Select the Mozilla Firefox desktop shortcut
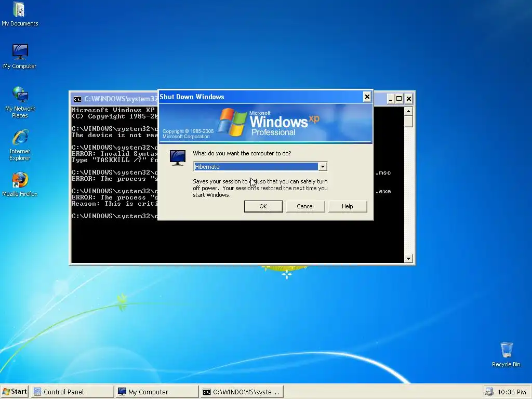The width and height of the screenshot is (532, 399). 20,184
